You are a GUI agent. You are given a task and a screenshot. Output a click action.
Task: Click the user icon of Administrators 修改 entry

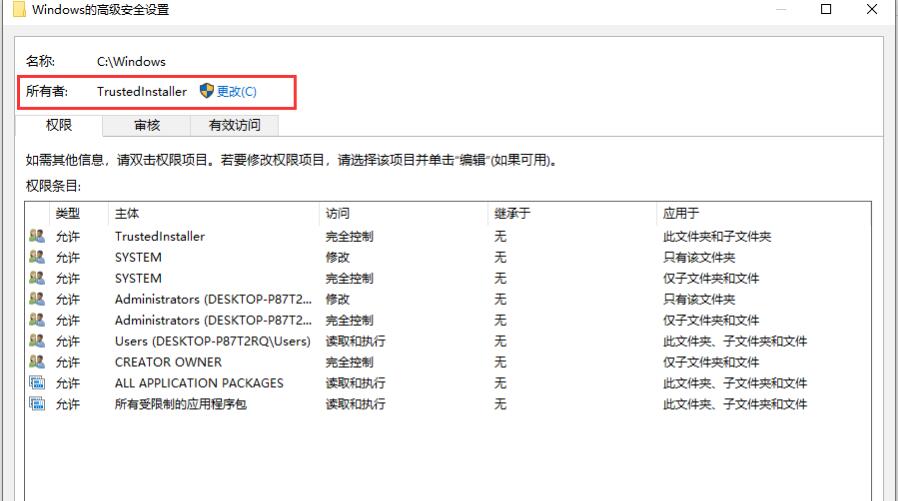coord(37,299)
